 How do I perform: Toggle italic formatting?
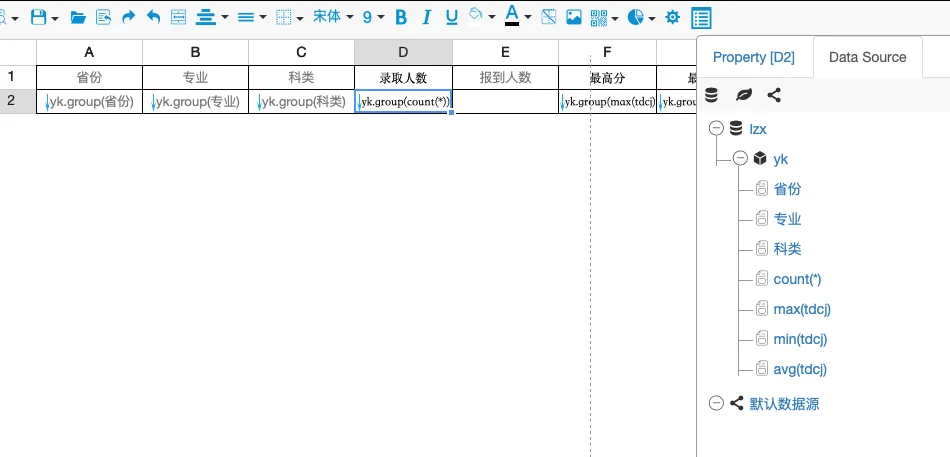(427, 18)
